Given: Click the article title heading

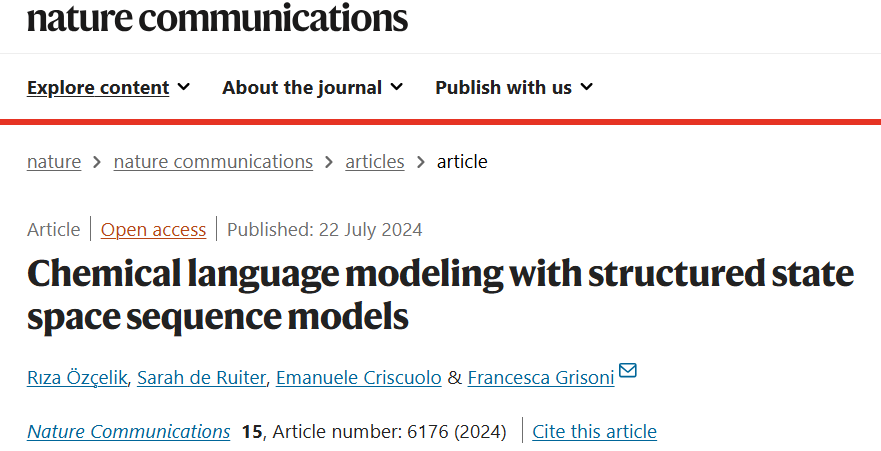Looking at the screenshot, I should tap(440, 295).
